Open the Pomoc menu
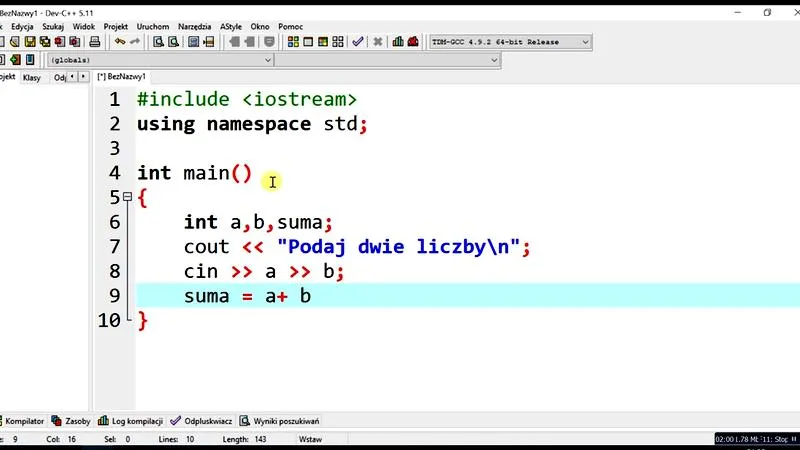800x450 pixels. coord(291,27)
